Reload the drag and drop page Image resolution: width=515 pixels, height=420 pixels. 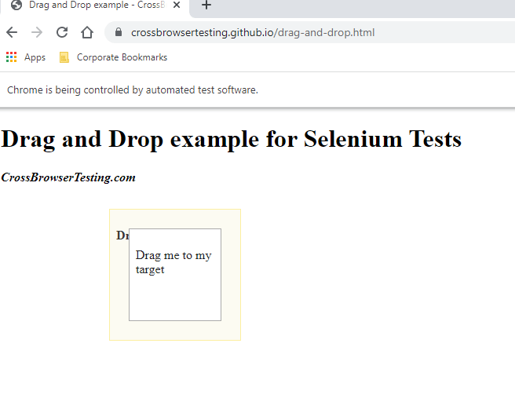point(62,32)
